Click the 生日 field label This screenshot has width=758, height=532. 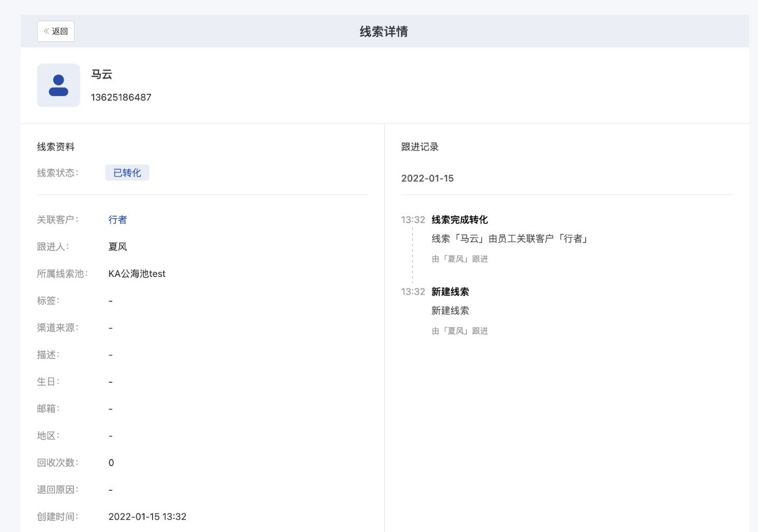pyautogui.click(x=49, y=382)
